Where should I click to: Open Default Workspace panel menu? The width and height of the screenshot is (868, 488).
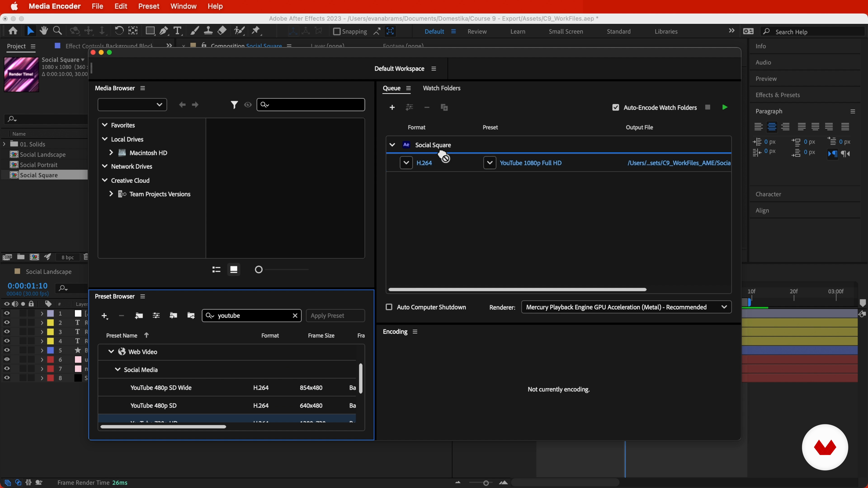click(434, 69)
